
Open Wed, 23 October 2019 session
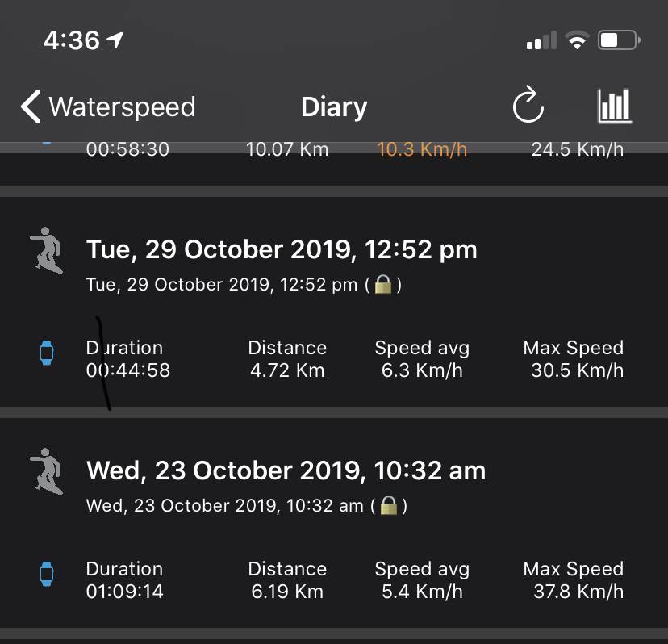286,470
